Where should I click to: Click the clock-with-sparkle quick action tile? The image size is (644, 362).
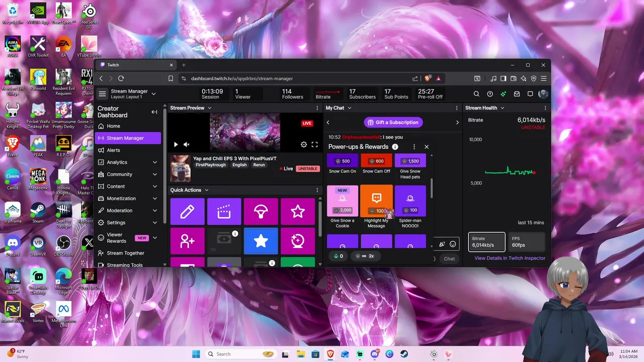[297, 241]
